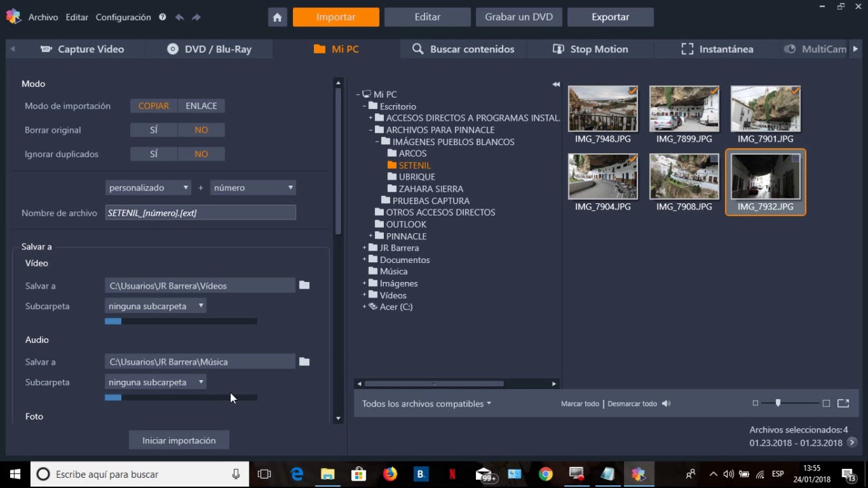Set Borrar original to SÍ
Viewport: 868px width, 488px height.
[154, 129]
